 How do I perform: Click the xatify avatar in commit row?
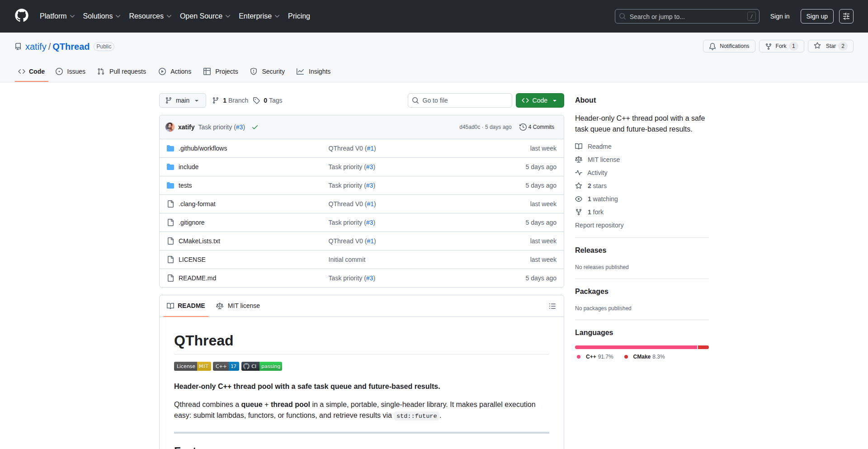(170, 127)
